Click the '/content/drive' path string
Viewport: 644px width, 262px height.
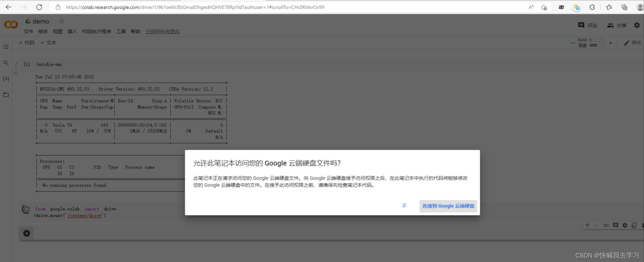[x=85, y=216]
